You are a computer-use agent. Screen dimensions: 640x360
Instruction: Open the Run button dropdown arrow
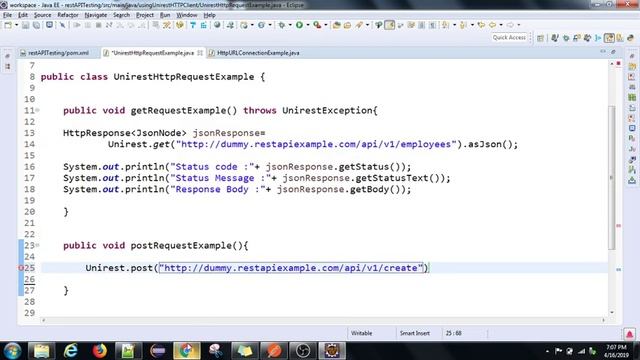click(x=308, y=25)
